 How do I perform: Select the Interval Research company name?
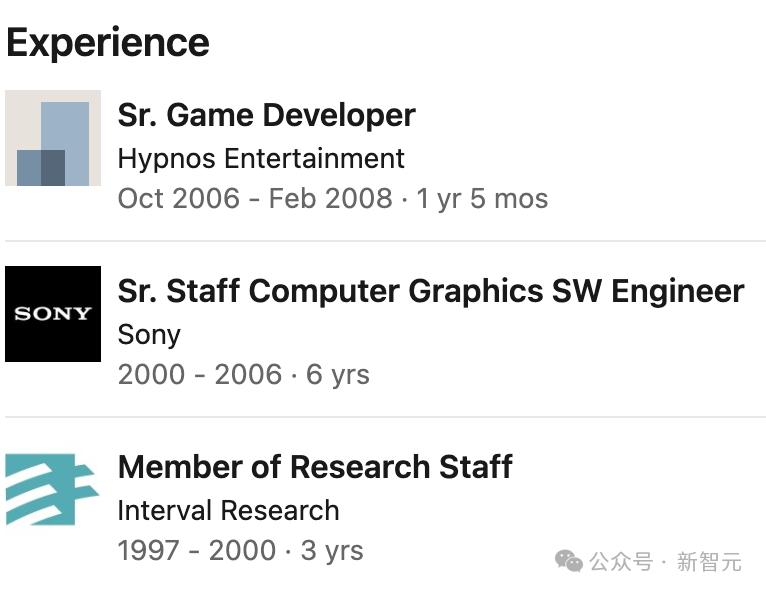228,511
